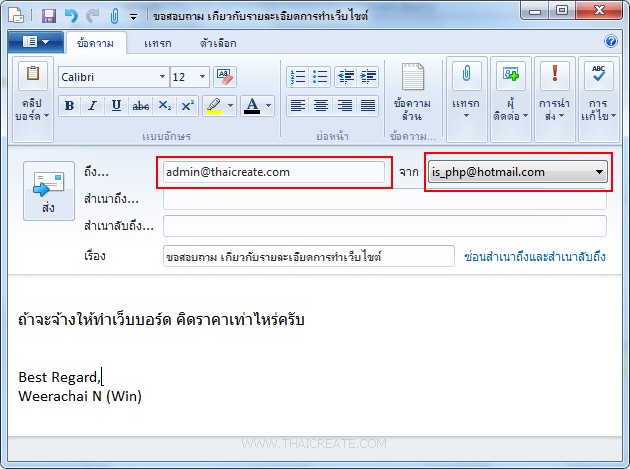The height and width of the screenshot is (469, 630).
Task: Click the new document icon in title bar
Action: (x=16, y=15)
